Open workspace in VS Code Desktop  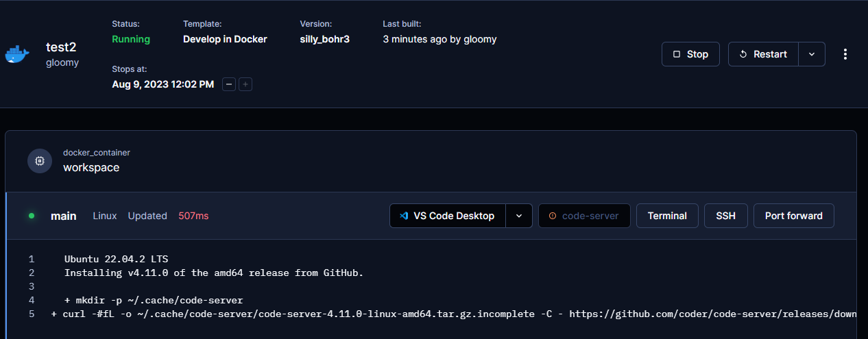click(447, 216)
